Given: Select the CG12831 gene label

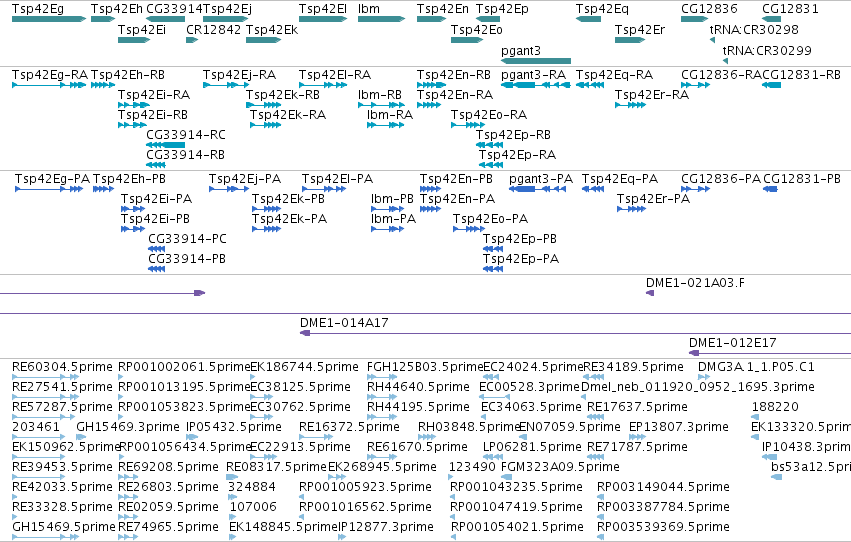Looking at the screenshot, I should (x=790, y=9).
